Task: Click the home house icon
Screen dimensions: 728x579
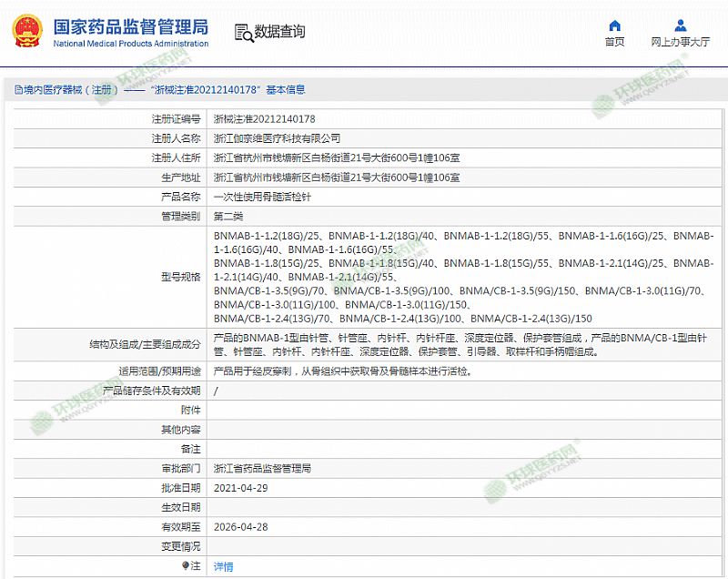Action: (614, 25)
